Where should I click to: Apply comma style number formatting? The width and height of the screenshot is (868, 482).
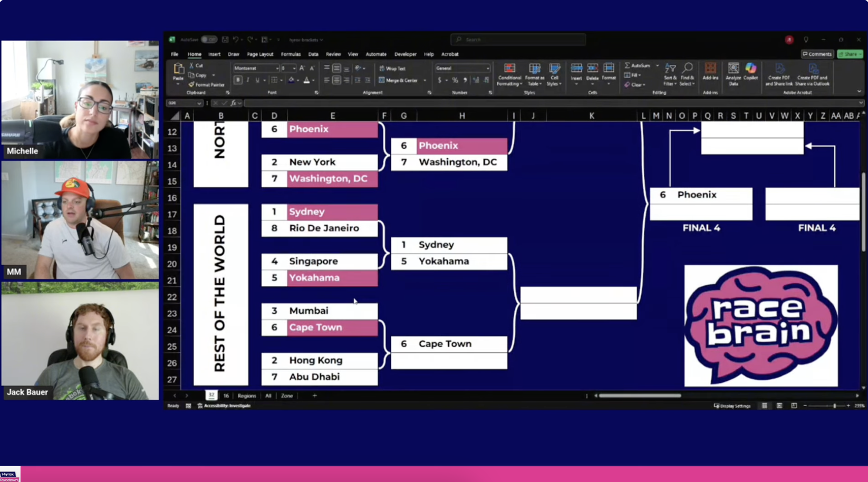pos(465,80)
